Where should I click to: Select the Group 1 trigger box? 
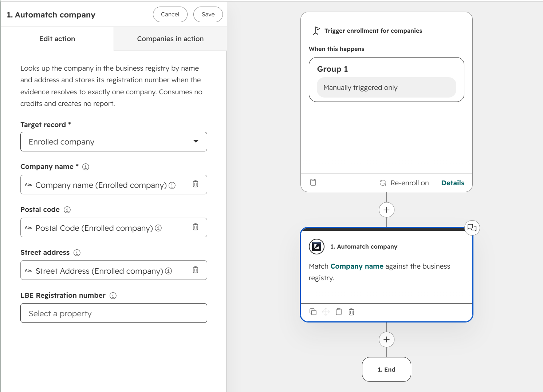(x=386, y=79)
